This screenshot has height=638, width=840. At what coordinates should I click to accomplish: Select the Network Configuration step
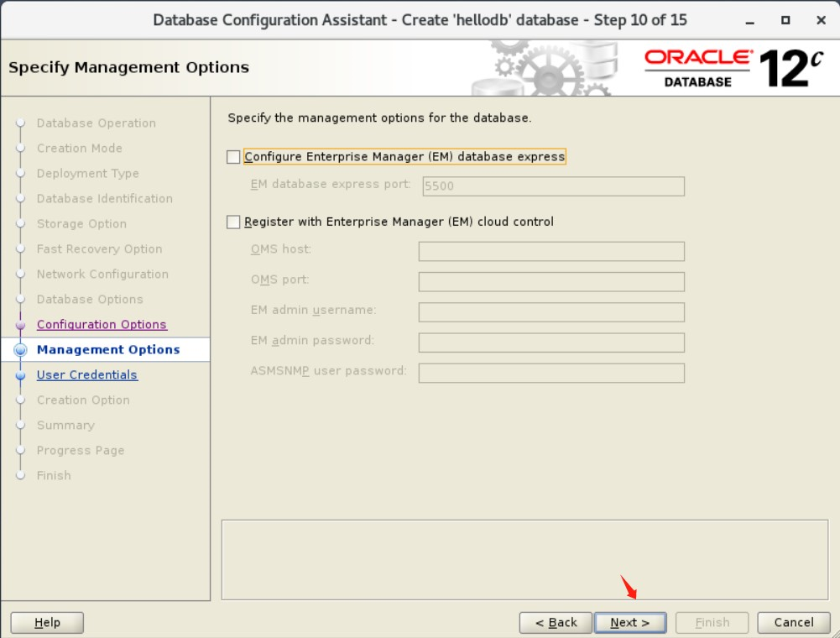pyautogui.click(x=102, y=274)
